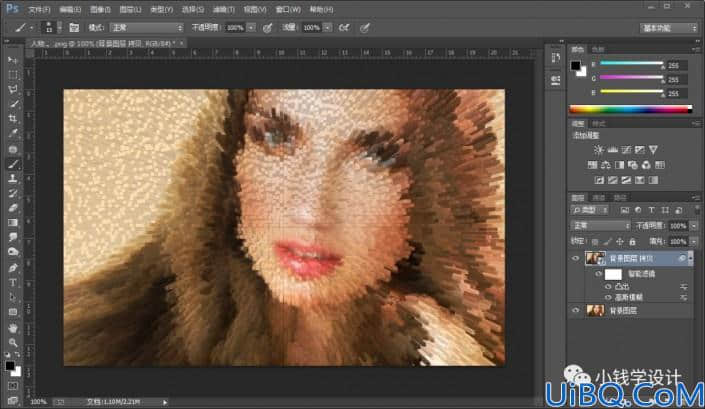Toggle lock all layer icon
This screenshot has height=409, width=705.
632,242
